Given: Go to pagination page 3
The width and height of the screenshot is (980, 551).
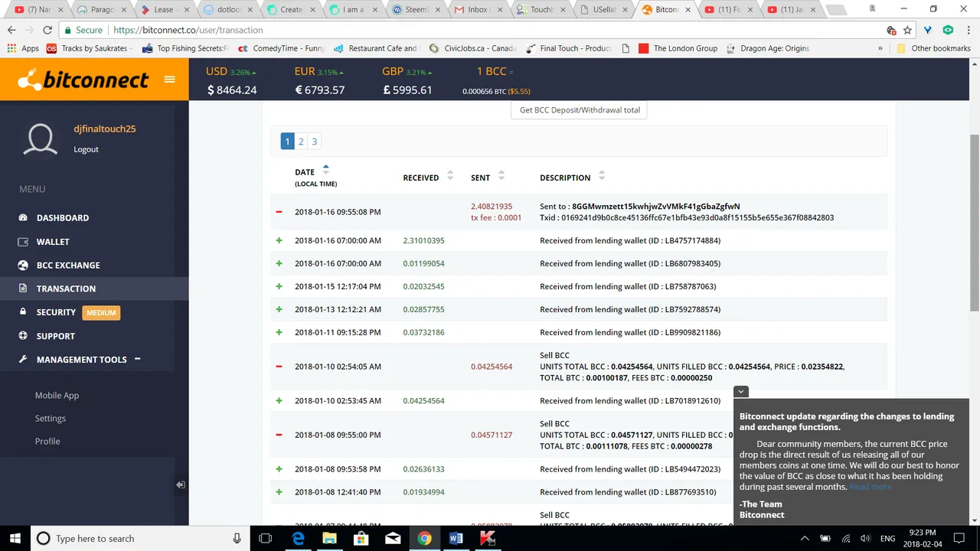Looking at the screenshot, I should (314, 142).
